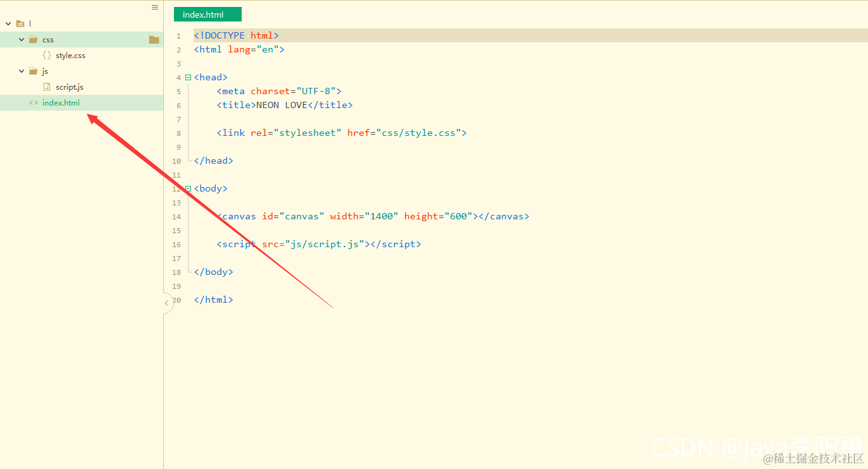Click the meta charset line
The image size is (868, 469).
(x=279, y=91)
